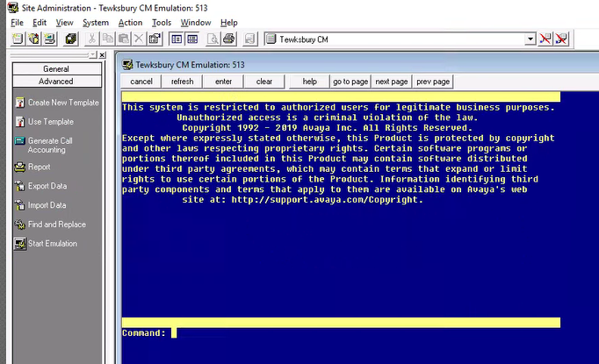
Task: Click the refresh button
Action: click(x=182, y=82)
